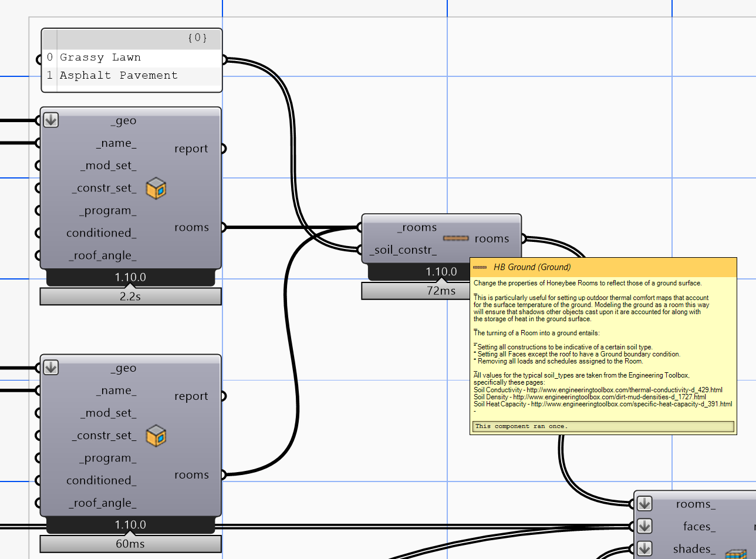Click the conditioned_ input on upper component
The height and width of the screenshot is (559, 756).
tap(102, 233)
